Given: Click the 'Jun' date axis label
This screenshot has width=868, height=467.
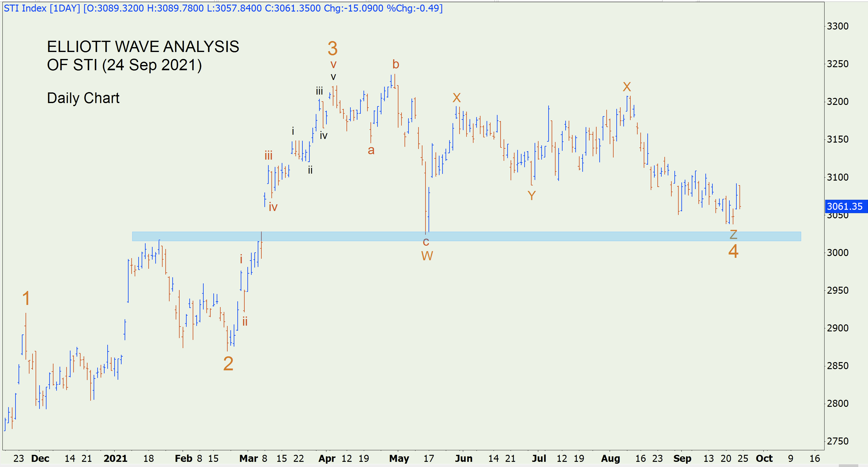Looking at the screenshot, I should coord(464,458).
